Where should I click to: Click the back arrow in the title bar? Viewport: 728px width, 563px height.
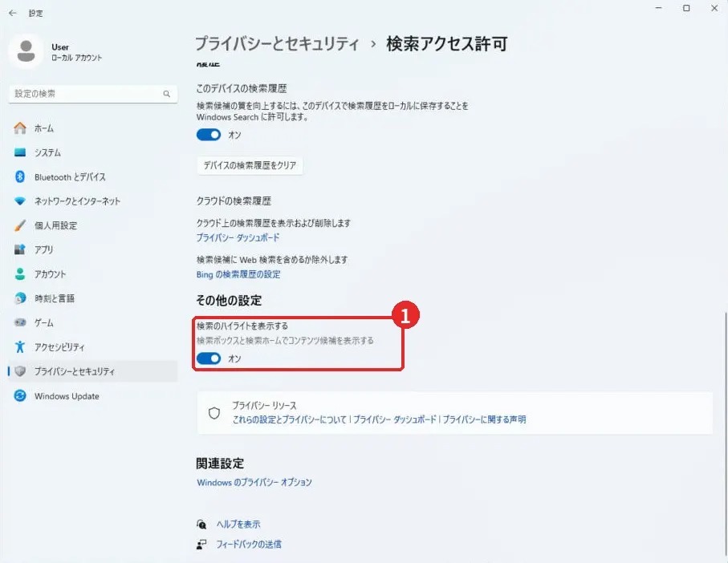[x=13, y=13]
